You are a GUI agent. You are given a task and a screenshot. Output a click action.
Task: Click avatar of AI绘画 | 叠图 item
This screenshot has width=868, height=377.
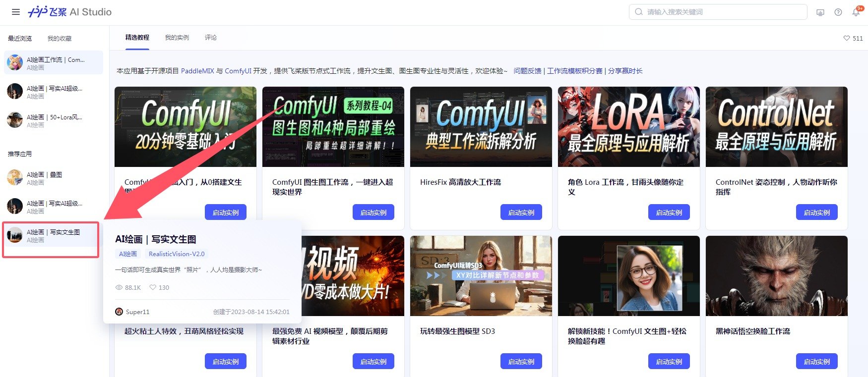click(x=15, y=178)
